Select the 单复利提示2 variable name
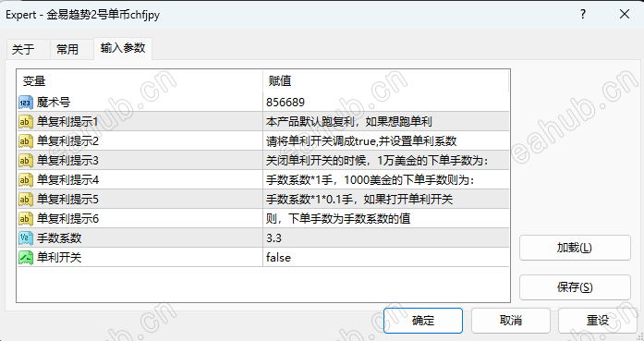Screen dimensions: 644x341 (67, 140)
